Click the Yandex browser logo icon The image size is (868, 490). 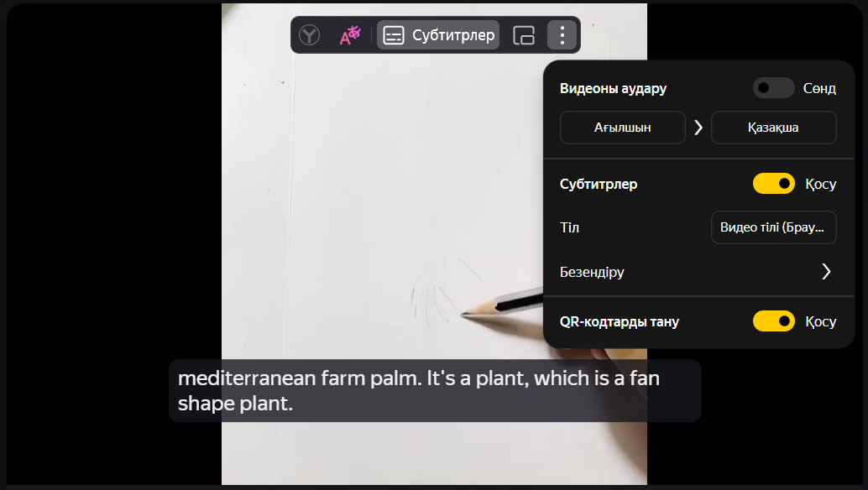309,35
